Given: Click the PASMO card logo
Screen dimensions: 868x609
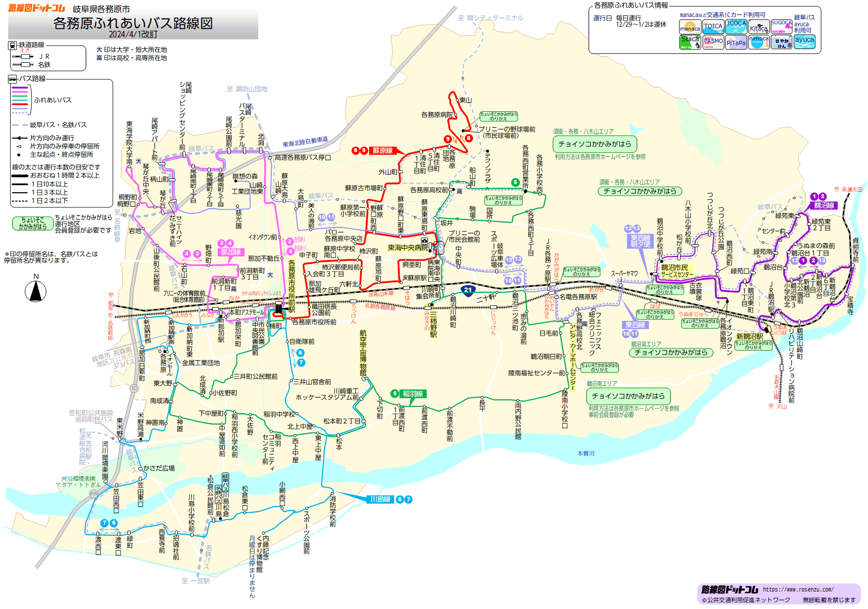Looking at the screenshot, I should [713, 42].
